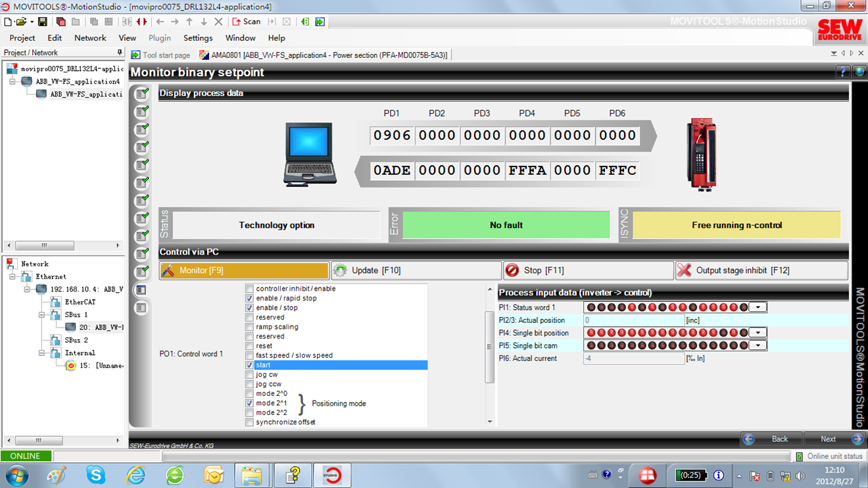Enable the controller inhibit / enable checkbox
The width and height of the screenshot is (868, 488).
point(249,289)
